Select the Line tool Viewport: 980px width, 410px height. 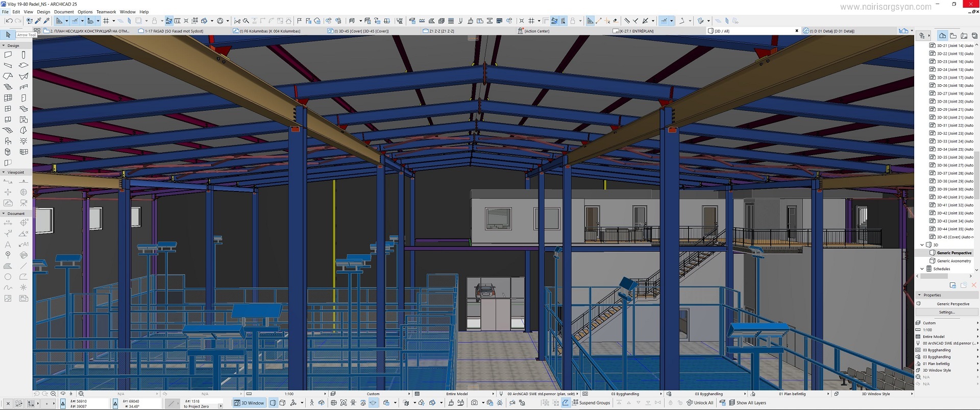pos(23,266)
